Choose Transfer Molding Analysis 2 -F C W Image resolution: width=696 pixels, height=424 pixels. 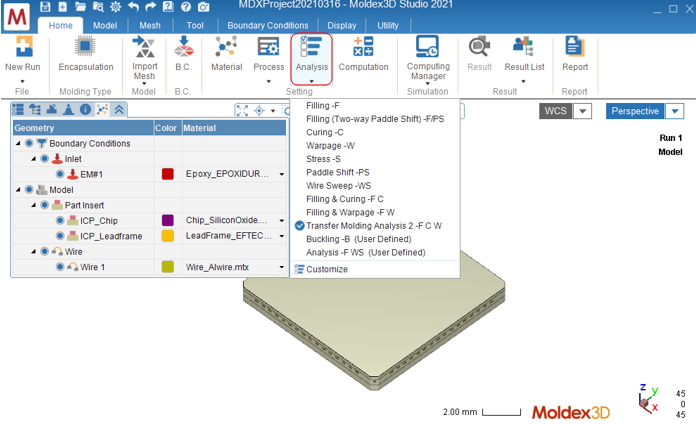pyautogui.click(x=375, y=226)
